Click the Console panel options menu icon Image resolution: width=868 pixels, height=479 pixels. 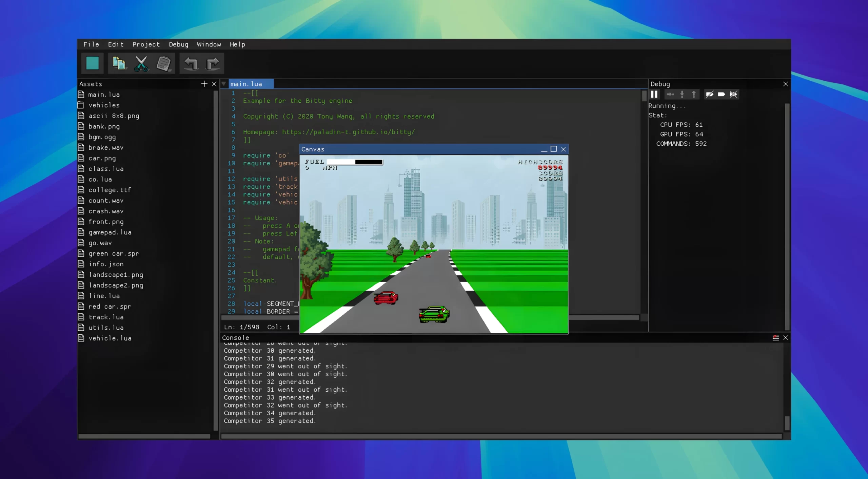click(x=775, y=337)
